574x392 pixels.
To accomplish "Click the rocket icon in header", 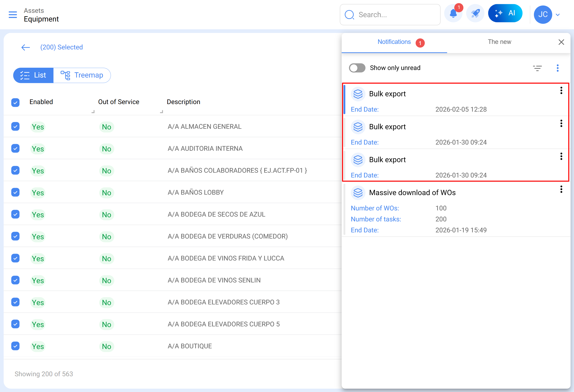I will tap(475, 14).
